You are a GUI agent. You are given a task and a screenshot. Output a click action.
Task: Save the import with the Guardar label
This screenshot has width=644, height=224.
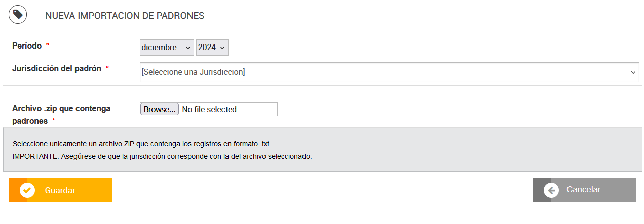point(60,190)
